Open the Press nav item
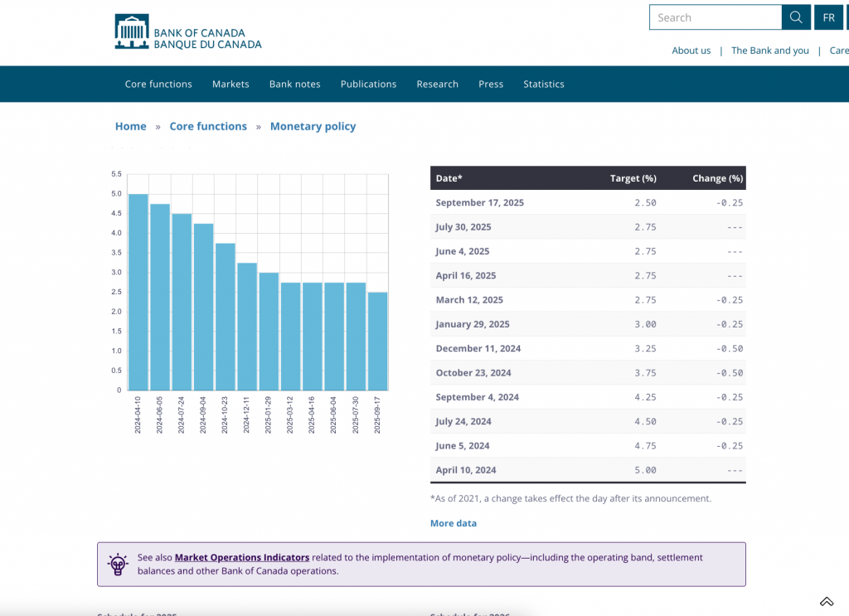Viewport: 849px width, 616px height. pyautogui.click(x=491, y=84)
